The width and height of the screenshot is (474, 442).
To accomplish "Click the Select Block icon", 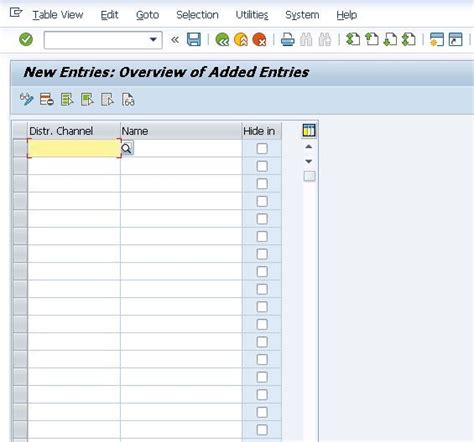I will tap(87, 99).
